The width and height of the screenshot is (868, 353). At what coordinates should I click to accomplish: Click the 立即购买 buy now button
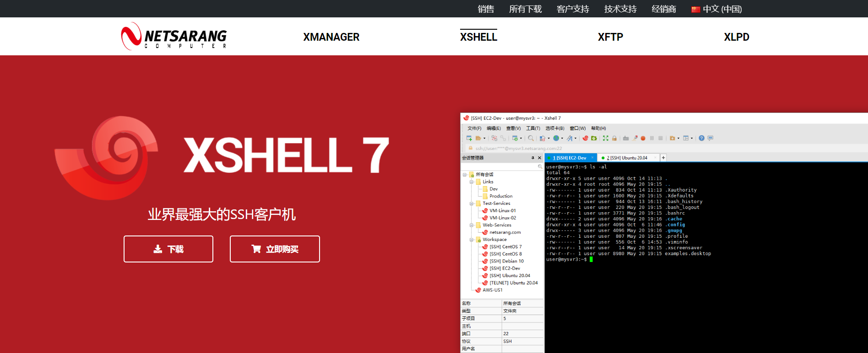275,249
